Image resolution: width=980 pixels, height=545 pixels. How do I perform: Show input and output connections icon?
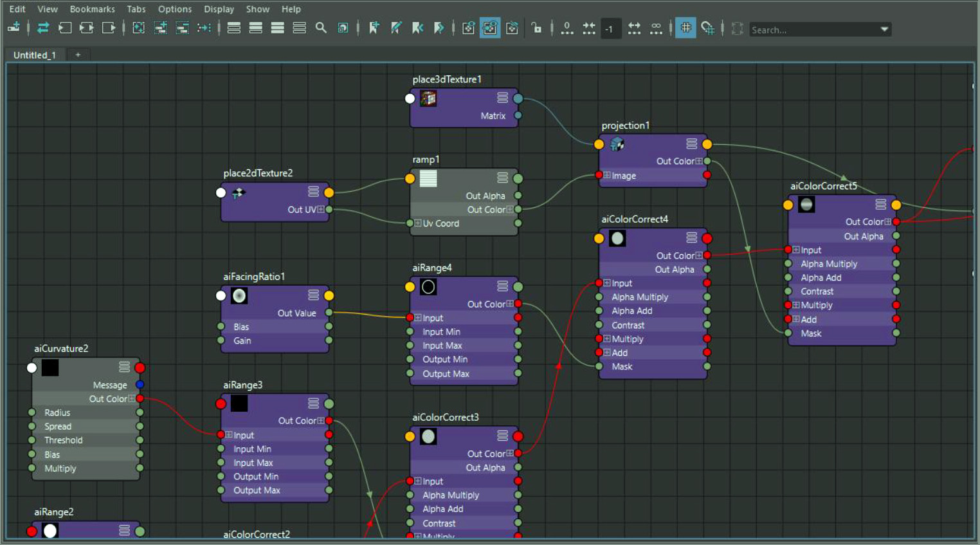pos(86,28)
